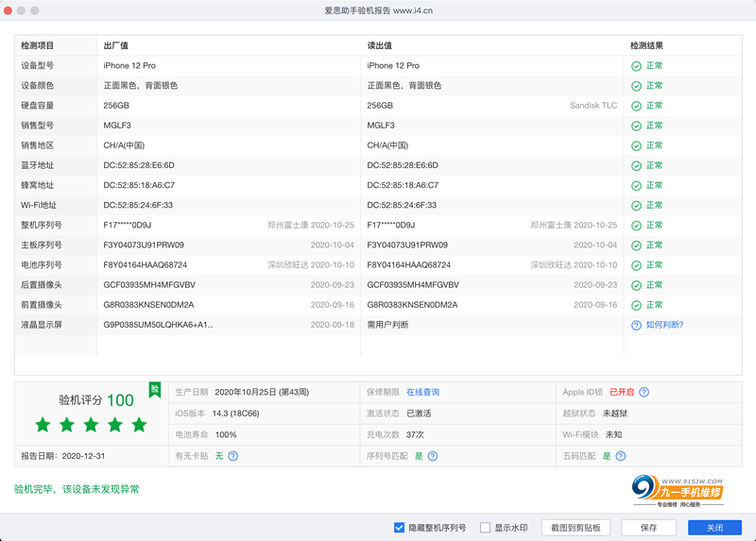Click the 未越狱 jailbreak status

(615, 414)
